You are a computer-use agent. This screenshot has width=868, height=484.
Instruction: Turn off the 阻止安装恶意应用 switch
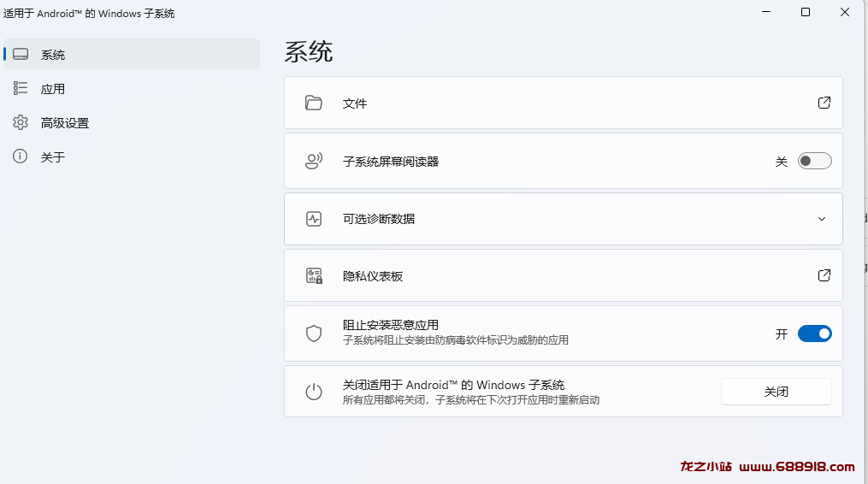pyautogui.click(x=814, y=333)
